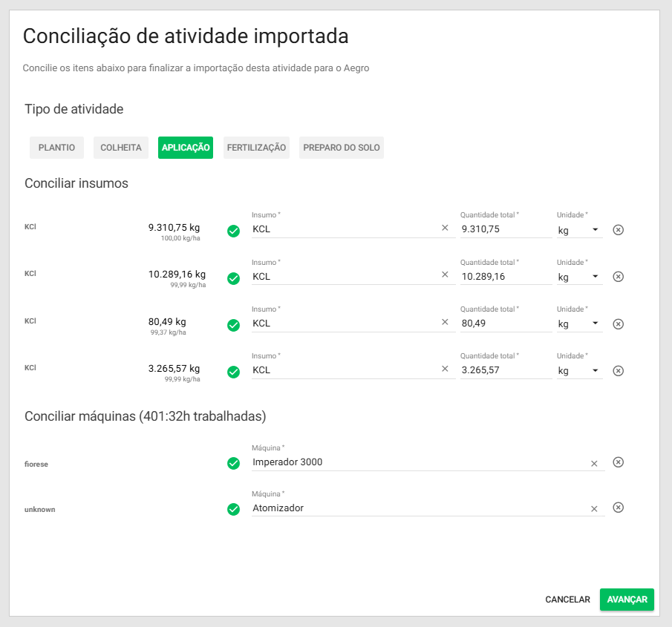Clear the Atomizador machine selection
This screenshot has height=627, width=672.
(x=594, y=509)
